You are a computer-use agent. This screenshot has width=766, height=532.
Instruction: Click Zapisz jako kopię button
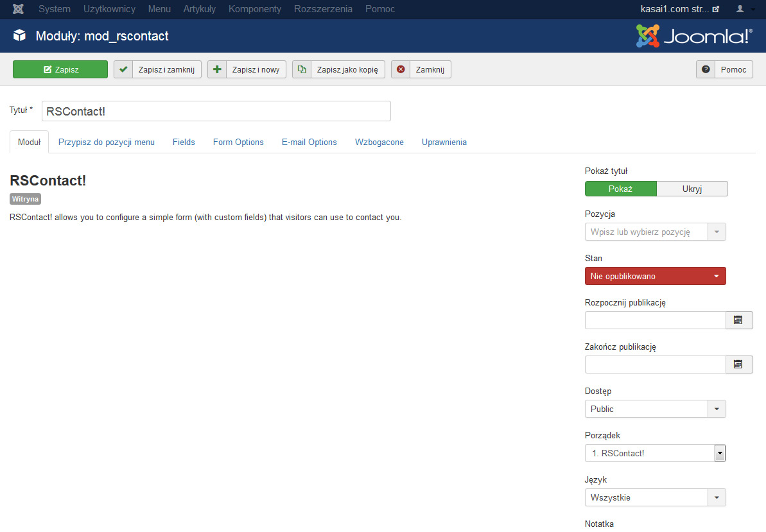[x=338, y=69]
